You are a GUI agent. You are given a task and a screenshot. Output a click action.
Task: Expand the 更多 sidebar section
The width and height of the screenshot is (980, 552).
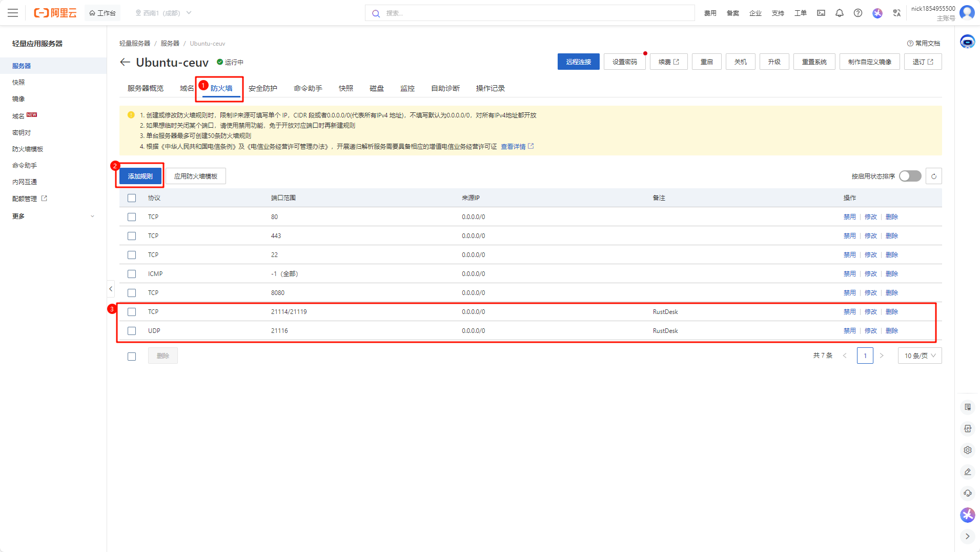[x=53, y=216]
